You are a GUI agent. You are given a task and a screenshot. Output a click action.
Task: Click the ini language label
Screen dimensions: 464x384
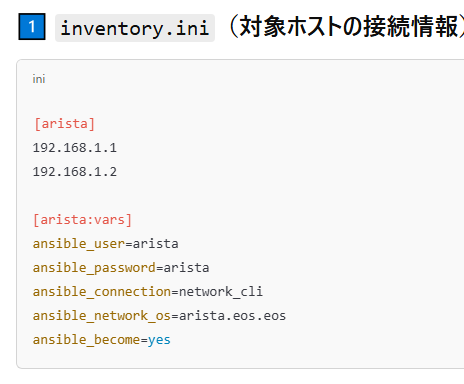tap(39, 79)
